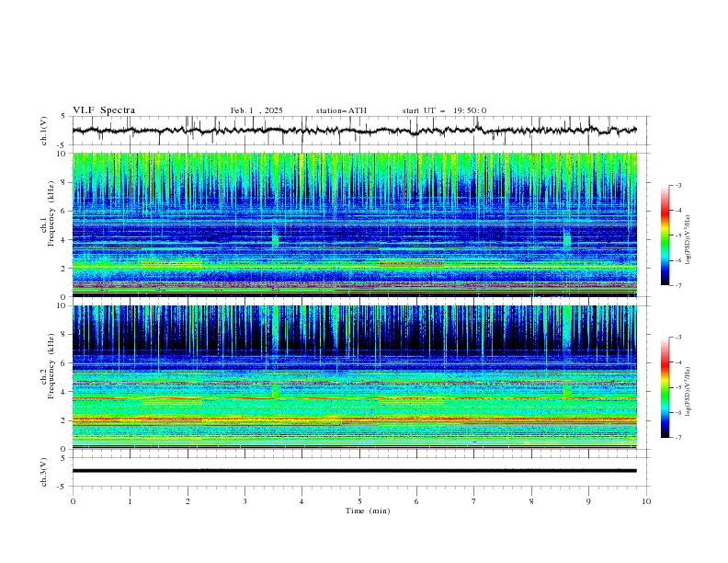Click green burst near 8.6 min in ch.2 spectrogram
Screen dimensions: 728x563
[x=566, y=391]
